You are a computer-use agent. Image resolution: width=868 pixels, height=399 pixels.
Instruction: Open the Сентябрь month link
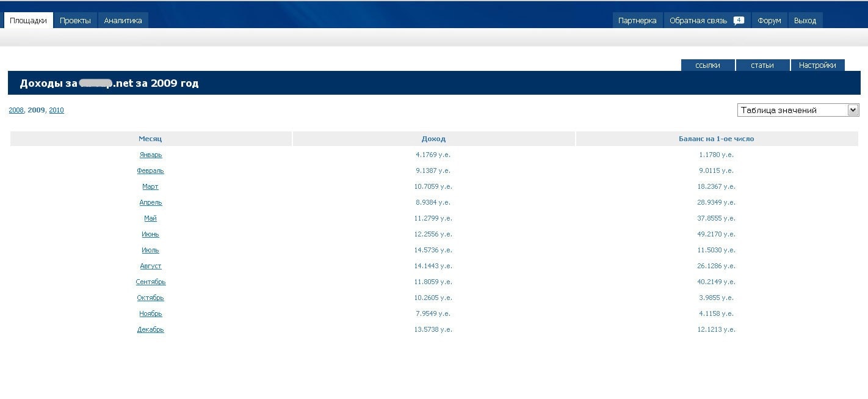click(151, 282)
